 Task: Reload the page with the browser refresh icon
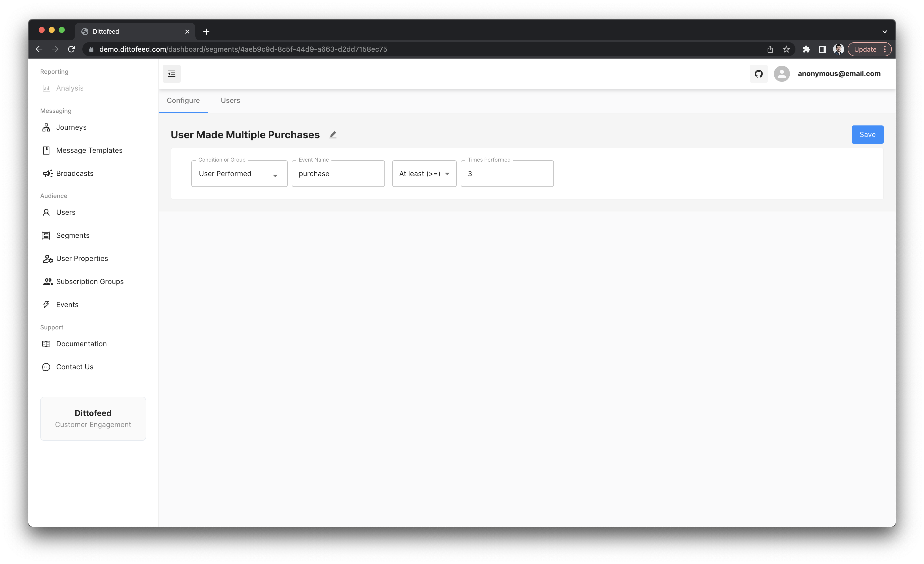(x=71, y=49)
